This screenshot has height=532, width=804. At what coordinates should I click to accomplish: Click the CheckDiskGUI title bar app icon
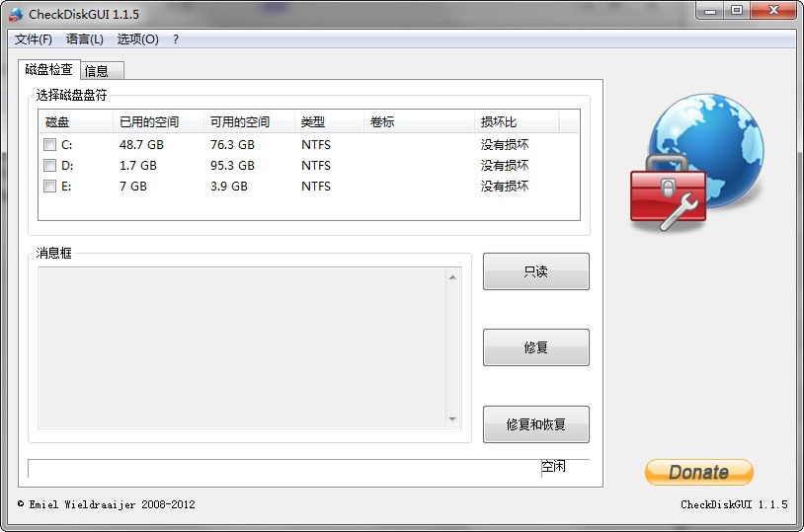click(x=16, y=14)
